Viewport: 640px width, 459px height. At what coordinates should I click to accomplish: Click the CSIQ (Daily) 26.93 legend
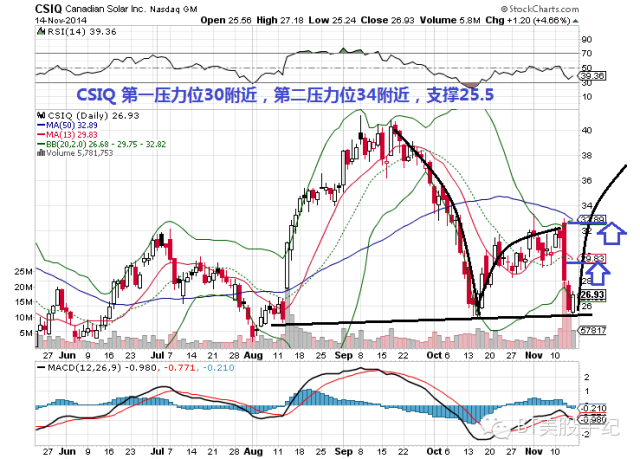pyautogui.click(x=93, y=116)
